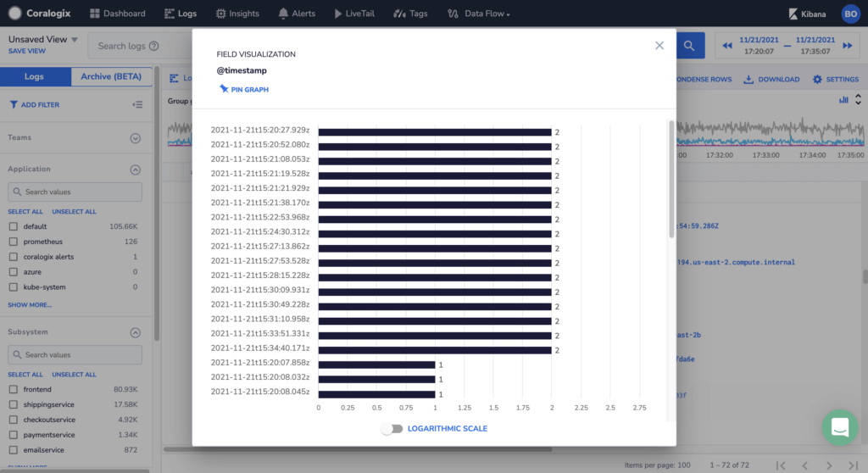Check the coralogix alerts checkbox
The width and height of the screenshot is (868, 473).
(14, 257)
